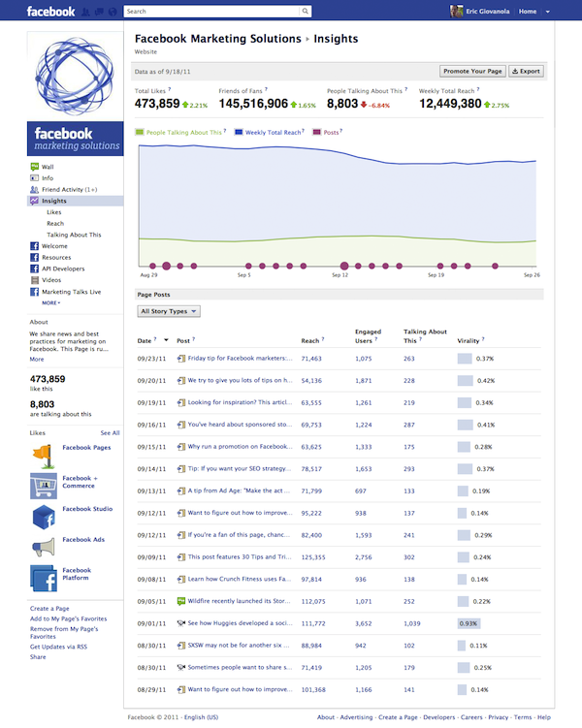Open messages icon in top bar
The image size is (582, 728).
tap(99, 12)
